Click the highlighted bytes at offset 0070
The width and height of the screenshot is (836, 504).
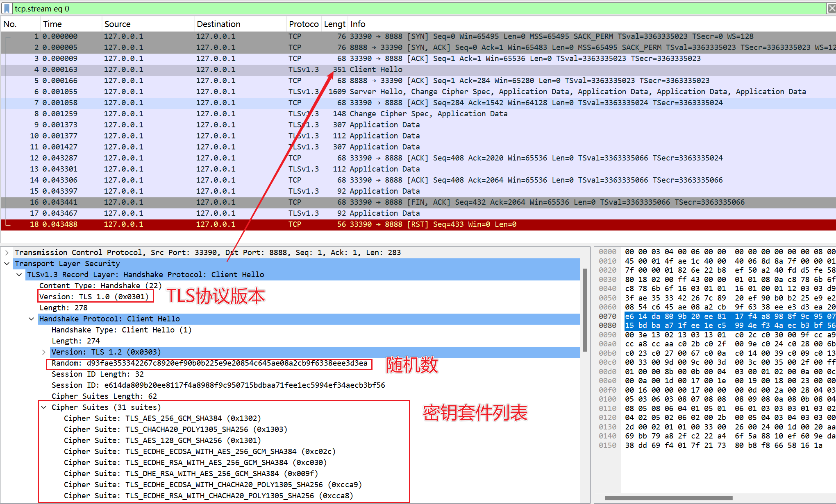pyautogui.click(x=729, y=316)
